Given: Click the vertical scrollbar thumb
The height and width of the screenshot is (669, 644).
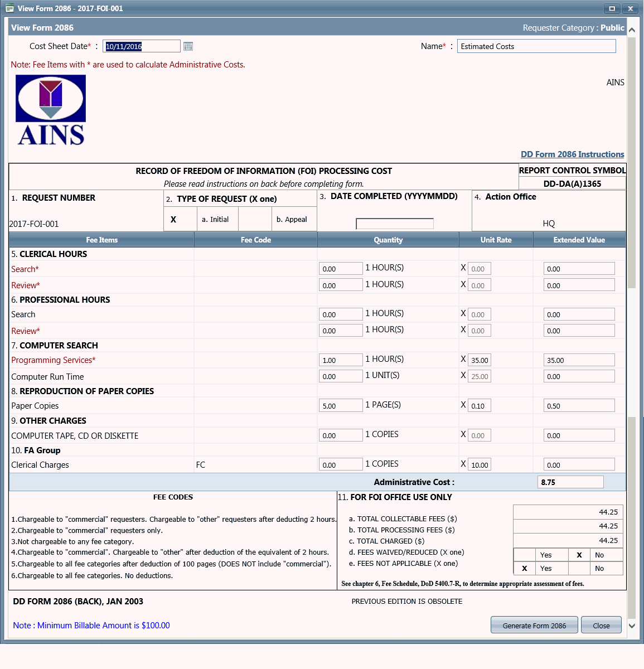Looking at the screenshot, I should [x=632, y=162].
